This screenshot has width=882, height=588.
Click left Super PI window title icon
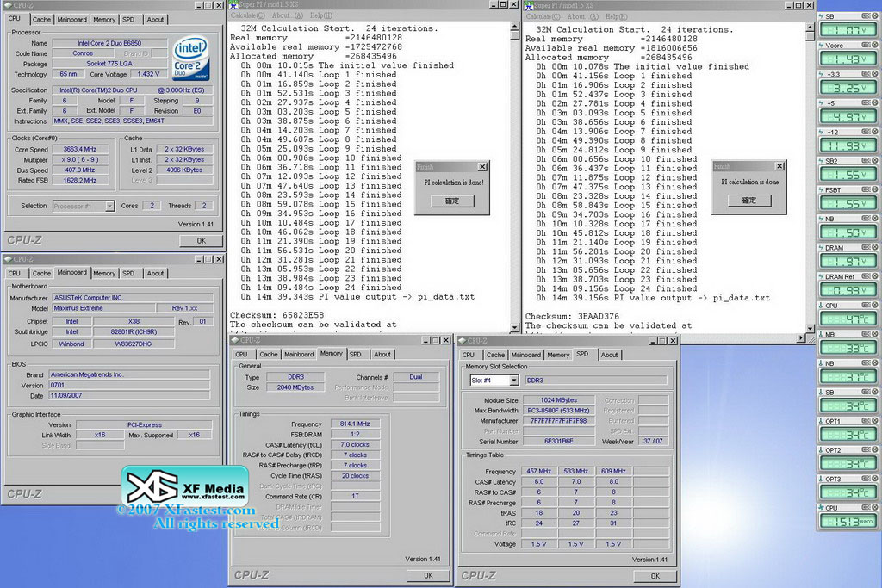point(235,5)
